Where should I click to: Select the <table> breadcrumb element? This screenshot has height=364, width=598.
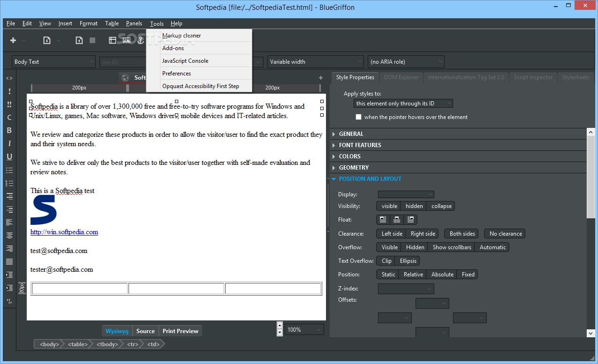(78, 344)
